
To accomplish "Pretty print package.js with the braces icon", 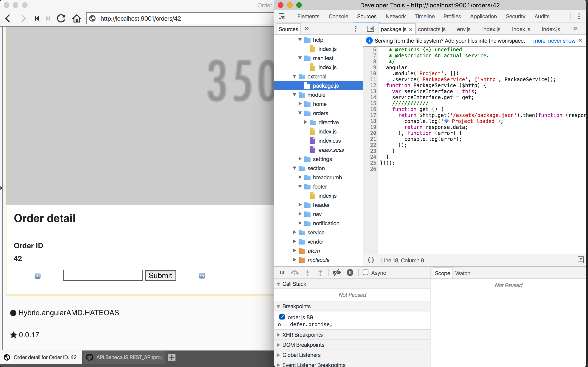I will click(x=371, y=260).
